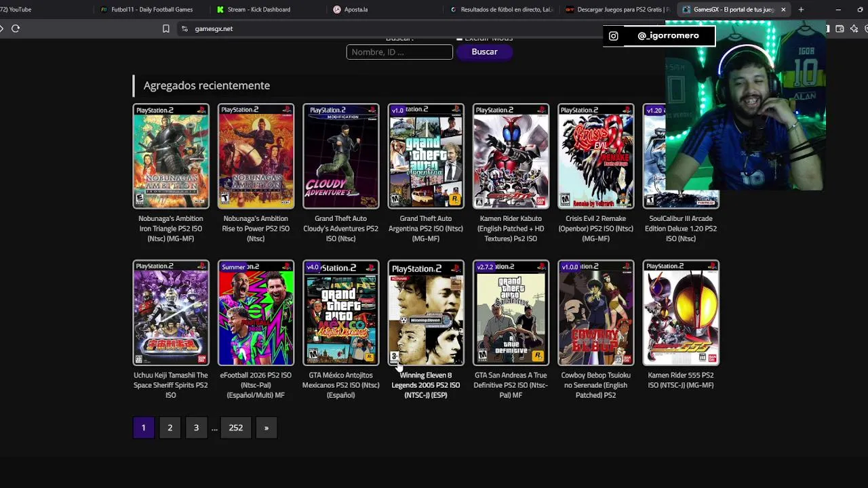Open Kamen Rider Kabuto cover image
This screenshot has height=488, width=868.
(511, 156)
